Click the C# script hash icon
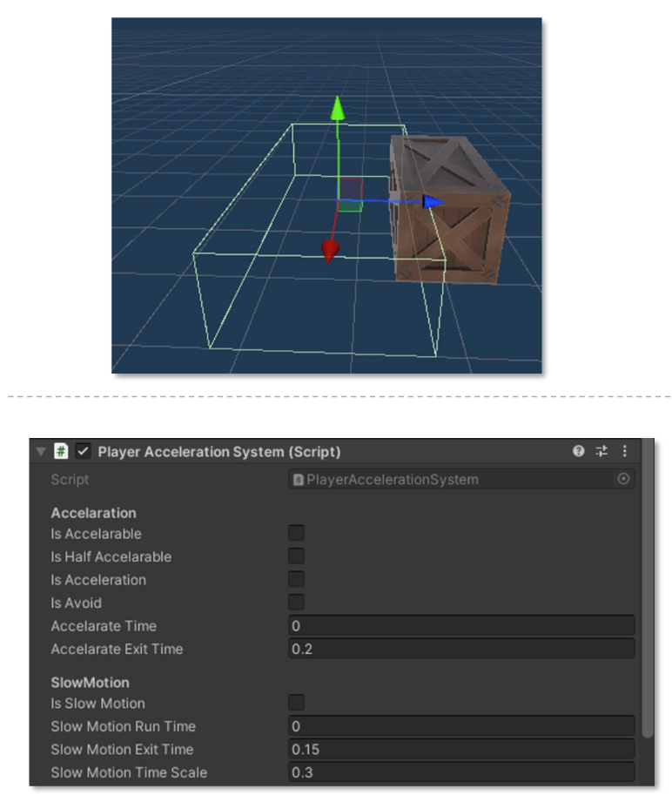The image size is (672, 802). 61,451
